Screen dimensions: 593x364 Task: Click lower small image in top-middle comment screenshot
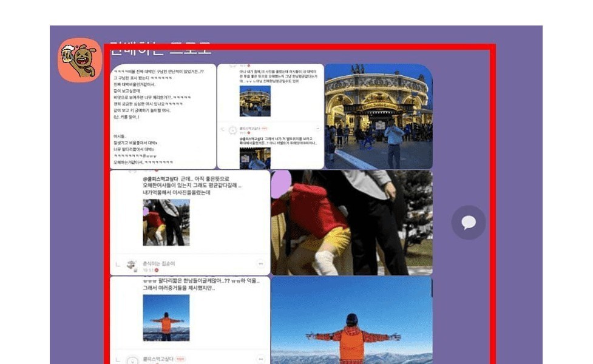point(254,159)
